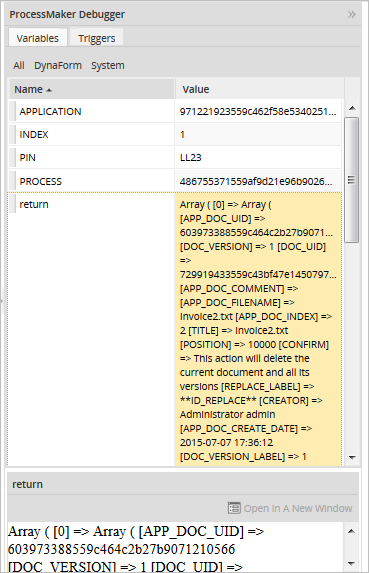Filter variables by All
The width and height of the screenshot is (369, 573).
pos(19,65)
